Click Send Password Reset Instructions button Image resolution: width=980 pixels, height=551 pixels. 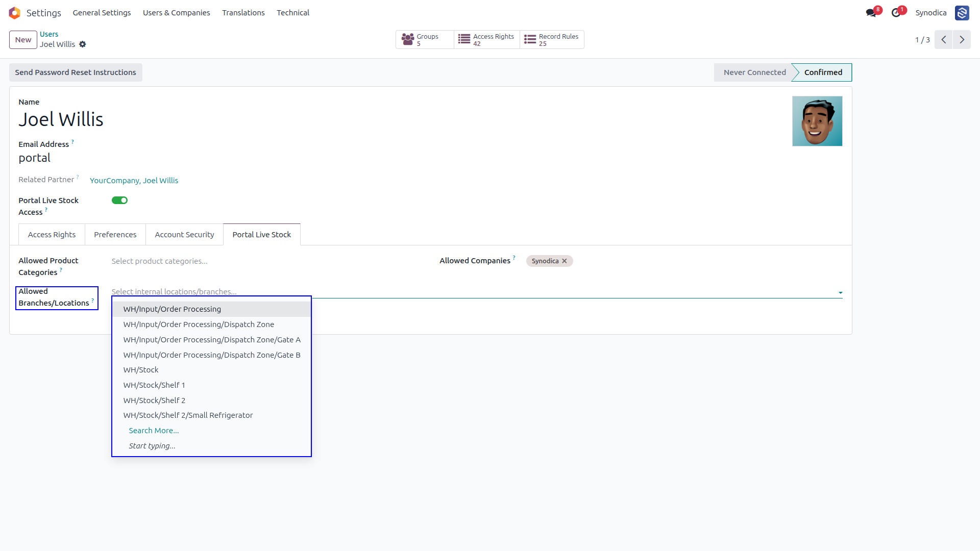click(76, 72)
